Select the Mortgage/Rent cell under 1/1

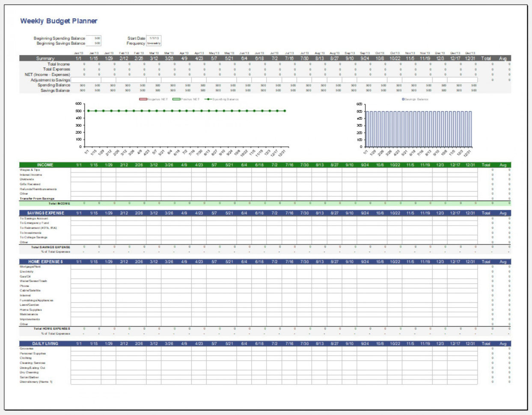point(78,267)
